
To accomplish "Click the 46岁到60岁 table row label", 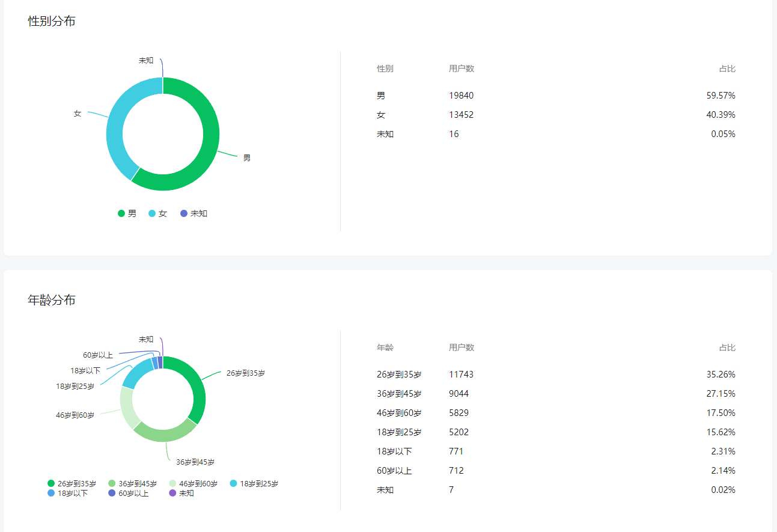I will point(399,413).
